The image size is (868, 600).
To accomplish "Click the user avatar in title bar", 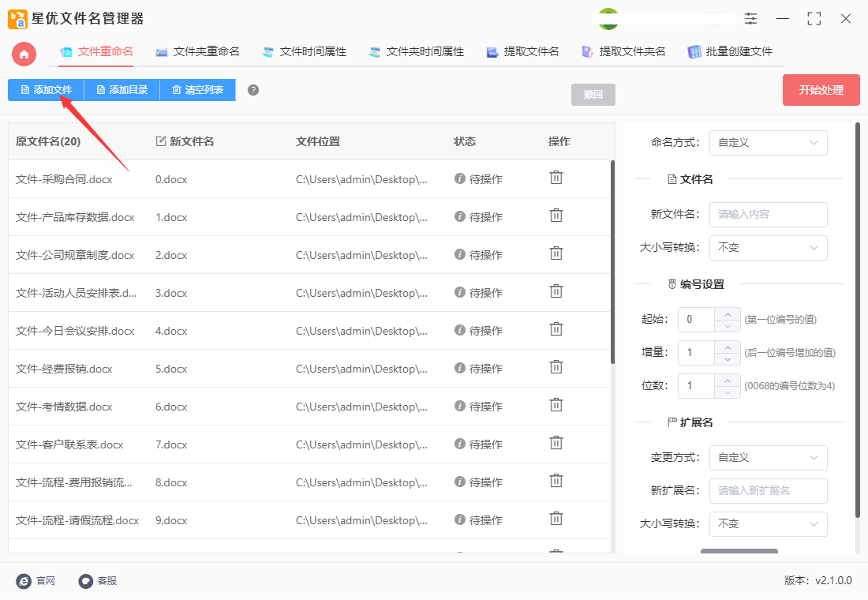I will [608, 19].
